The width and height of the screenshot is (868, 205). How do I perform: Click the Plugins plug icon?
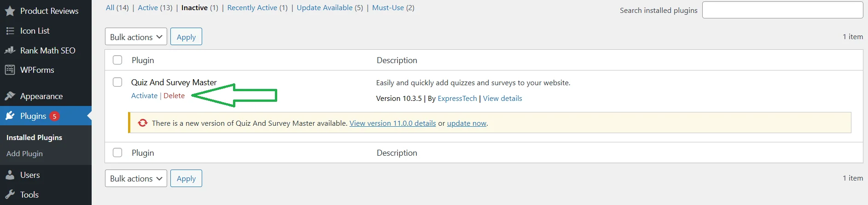click(x=10, y=116)
